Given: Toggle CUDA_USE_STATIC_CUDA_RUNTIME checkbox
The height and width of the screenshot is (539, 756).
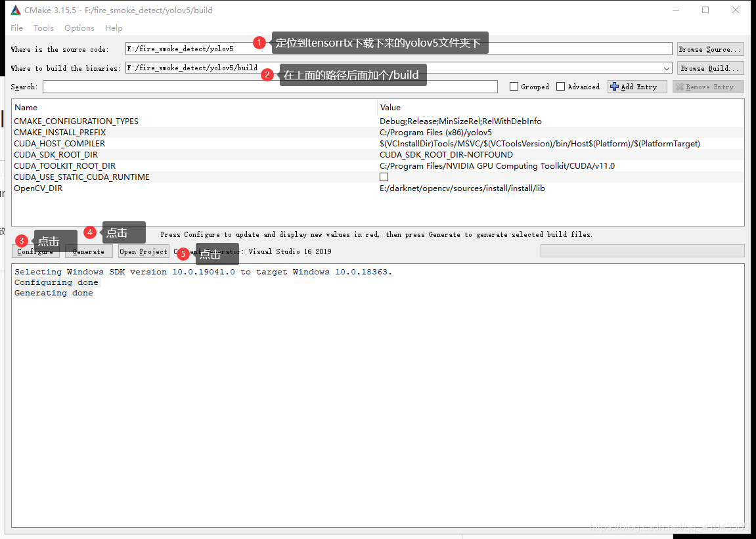Looking at the screenshot, I should point(384,177).
